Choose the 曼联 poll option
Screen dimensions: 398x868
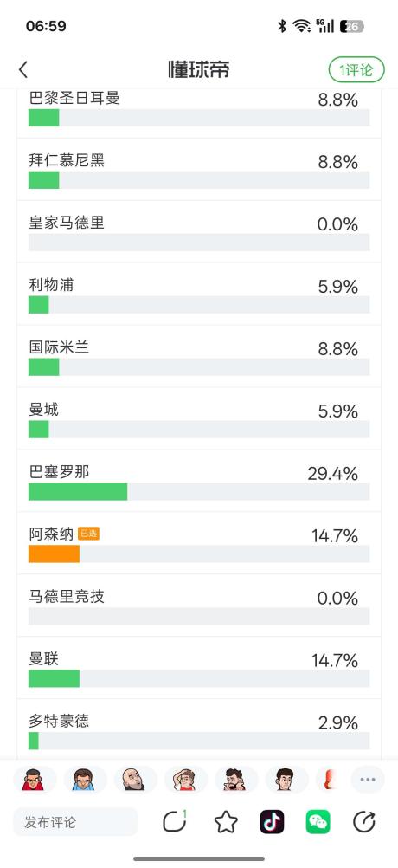[x=199, y=668]
